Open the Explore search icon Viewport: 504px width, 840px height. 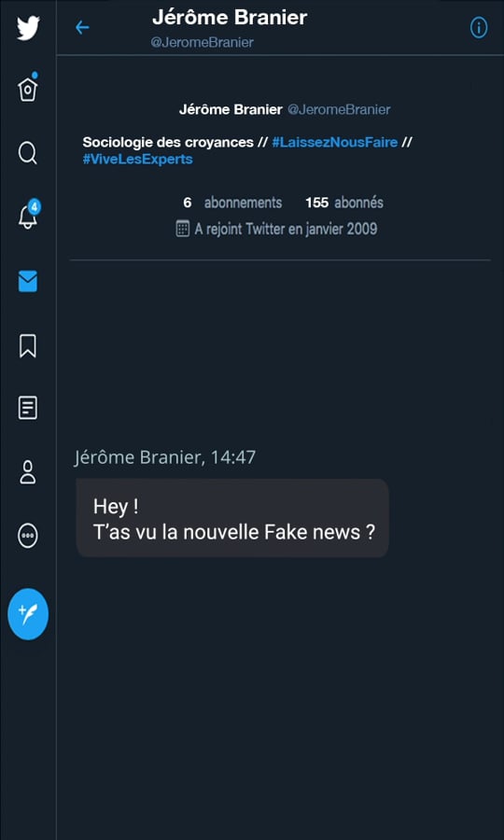28,154
